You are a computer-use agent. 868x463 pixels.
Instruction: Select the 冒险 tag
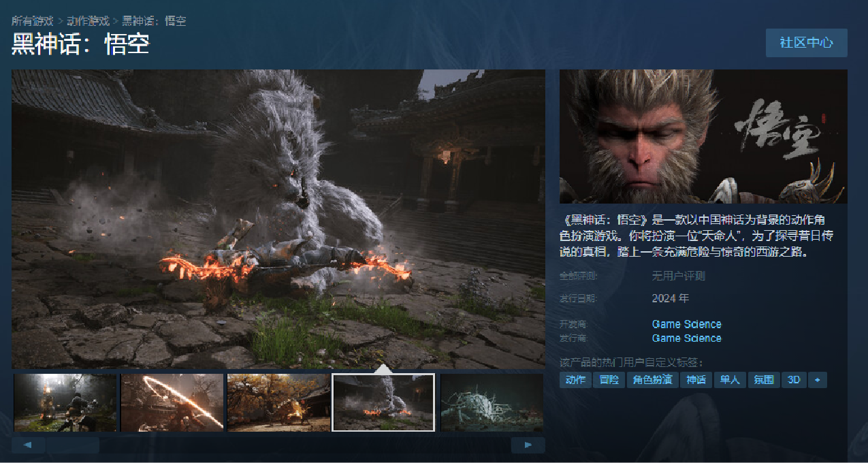coord(608,380)
